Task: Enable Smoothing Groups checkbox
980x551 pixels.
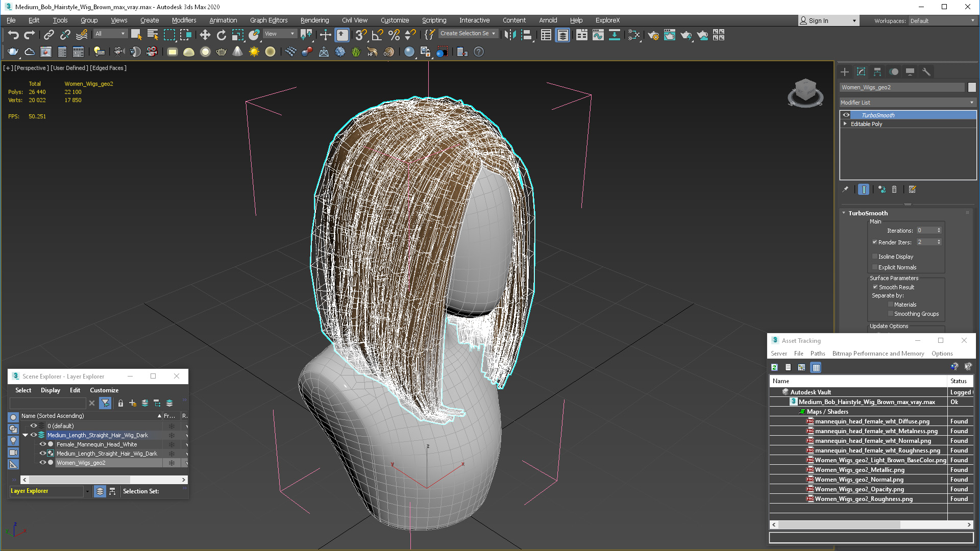Action: (891, 314)
